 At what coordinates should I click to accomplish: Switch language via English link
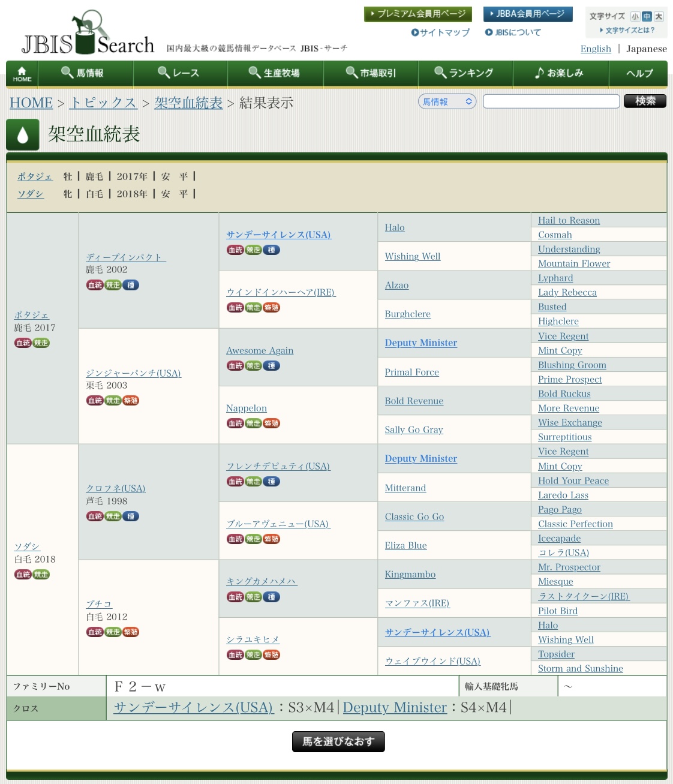pyautogui.click(x=596, y=49)
